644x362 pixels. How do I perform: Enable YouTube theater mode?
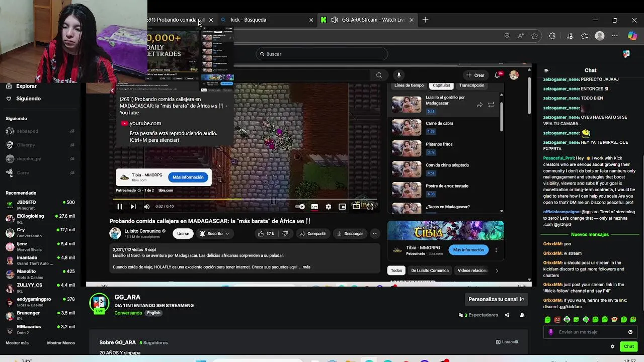[356, 207]
